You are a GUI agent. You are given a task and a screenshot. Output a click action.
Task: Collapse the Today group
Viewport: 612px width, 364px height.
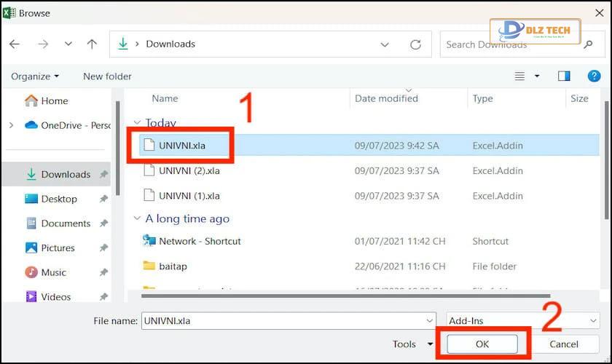(137, 122)
